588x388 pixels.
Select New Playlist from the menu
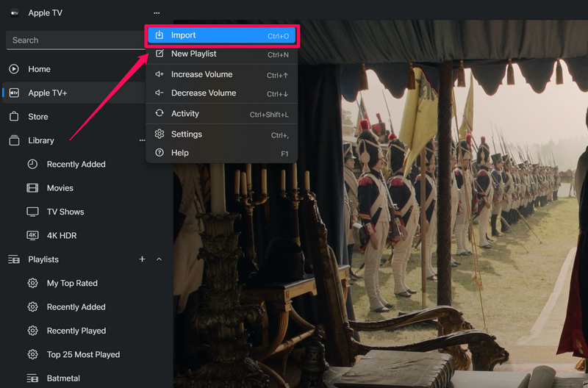pyautogui.click(x=193, y=54)
